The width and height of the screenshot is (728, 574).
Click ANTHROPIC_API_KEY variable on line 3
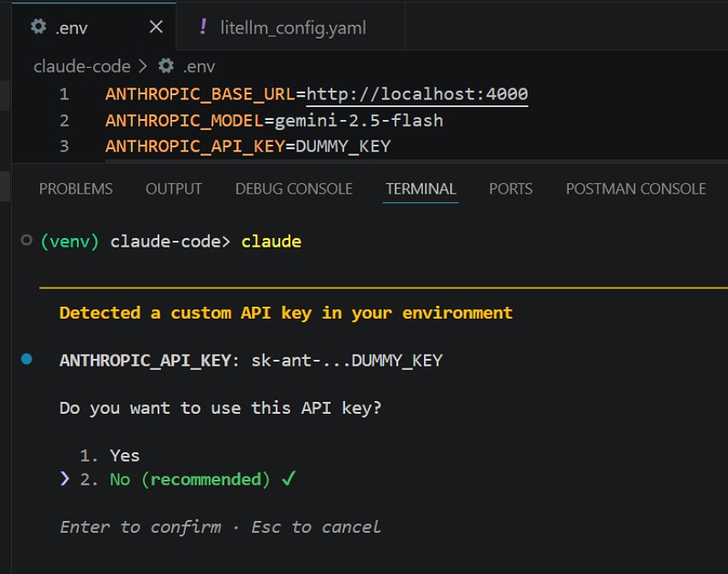[195, 146]
